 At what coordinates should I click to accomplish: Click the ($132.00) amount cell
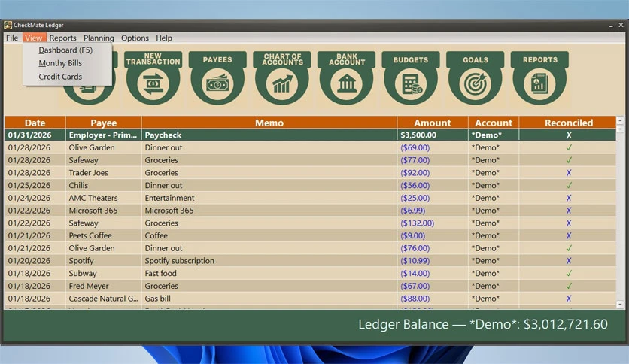[x=433, y=223]
